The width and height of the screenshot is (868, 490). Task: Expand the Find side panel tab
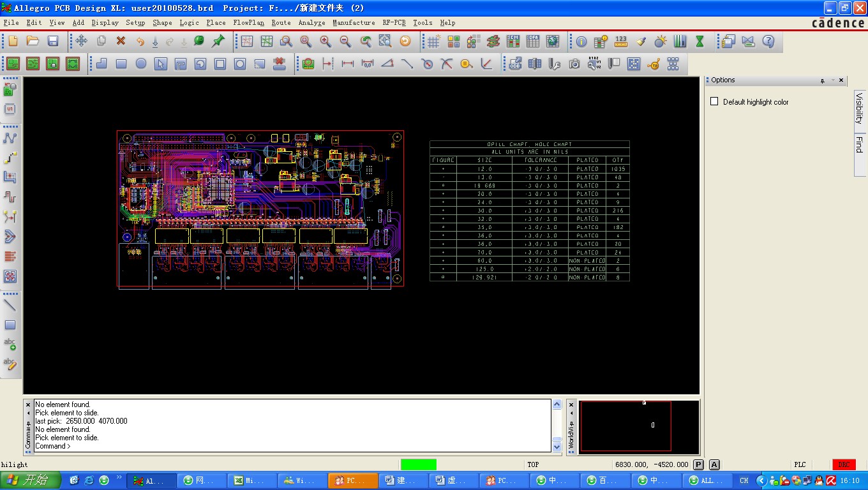point(859,144)
